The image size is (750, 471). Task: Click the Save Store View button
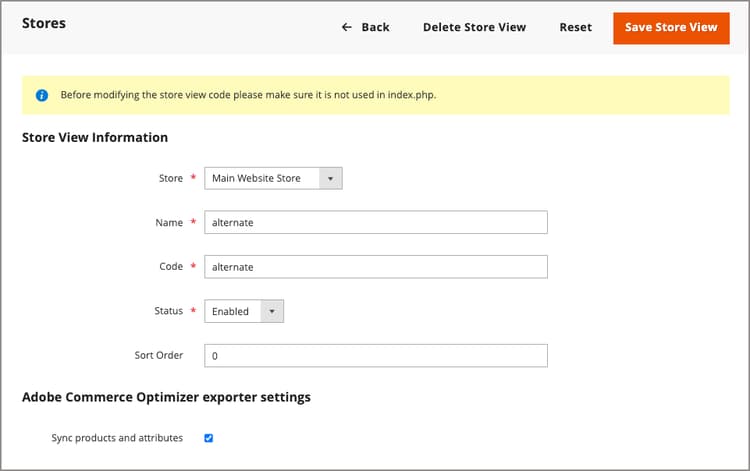[671, 28]
